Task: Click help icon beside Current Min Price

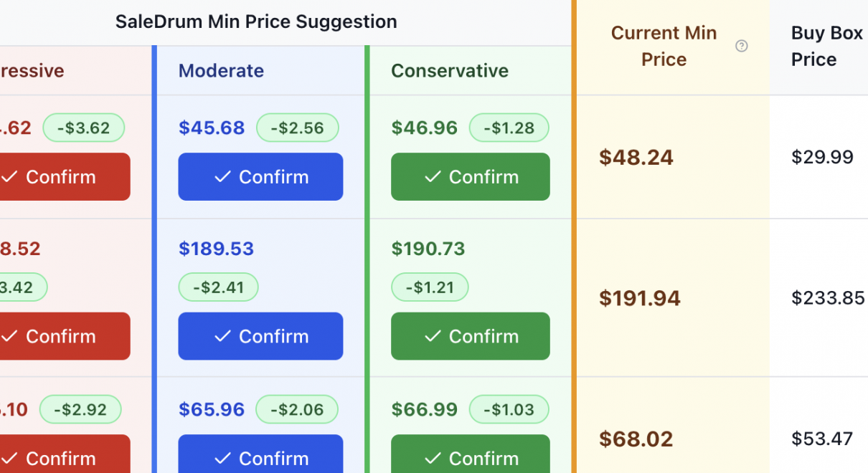Action: tap(742, 47)
